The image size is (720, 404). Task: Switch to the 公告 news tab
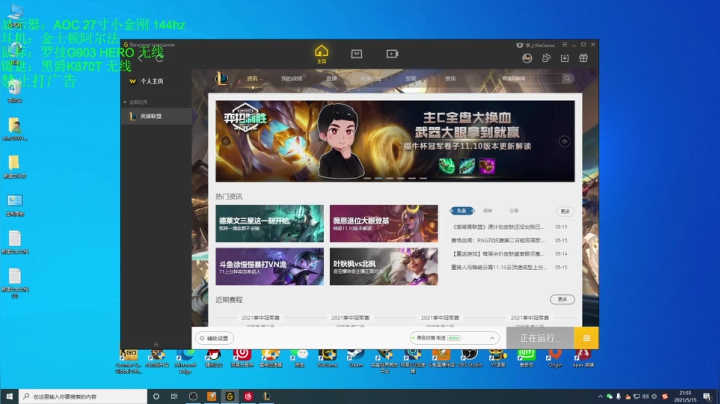[x=514, y=211]
